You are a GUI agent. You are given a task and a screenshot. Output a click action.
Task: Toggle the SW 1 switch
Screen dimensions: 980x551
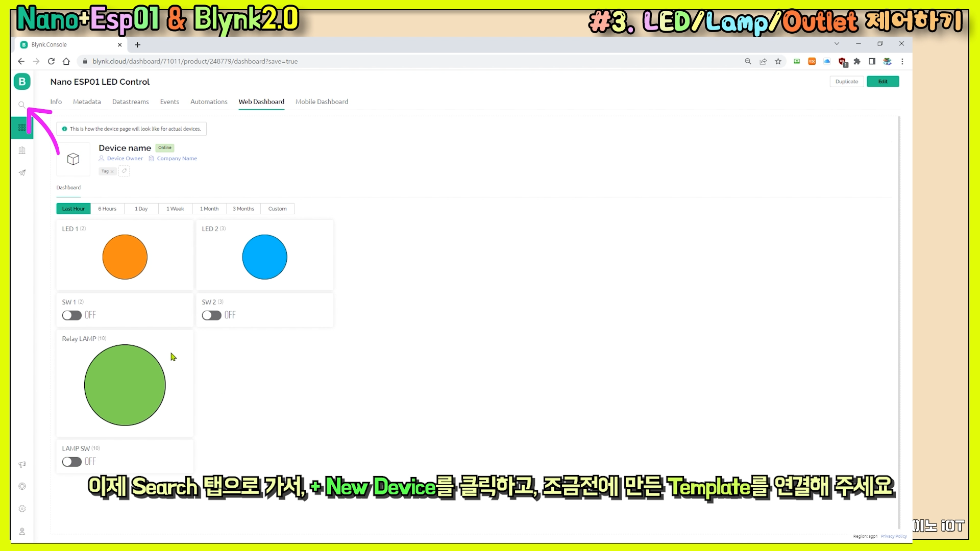point(72,315)
